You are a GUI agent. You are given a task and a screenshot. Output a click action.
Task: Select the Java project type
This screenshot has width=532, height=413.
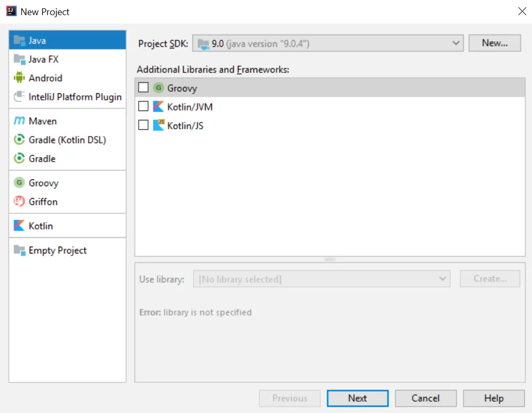tap(67, 40)
